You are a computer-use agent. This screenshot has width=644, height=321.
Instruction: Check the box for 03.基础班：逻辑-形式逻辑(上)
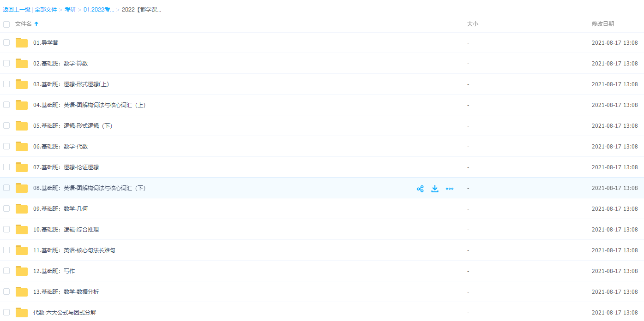(x=6, y=84)
